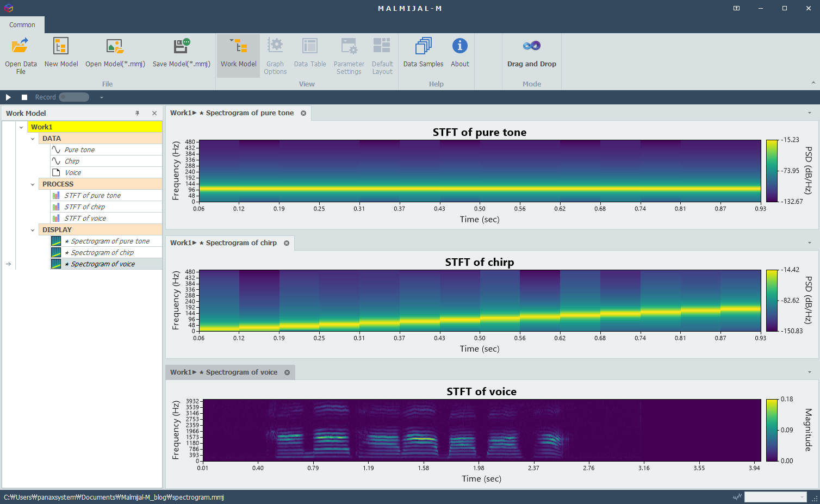Open the dropdown next to Record
This screenshot has height=504, width=820.
tap(101, 97)
